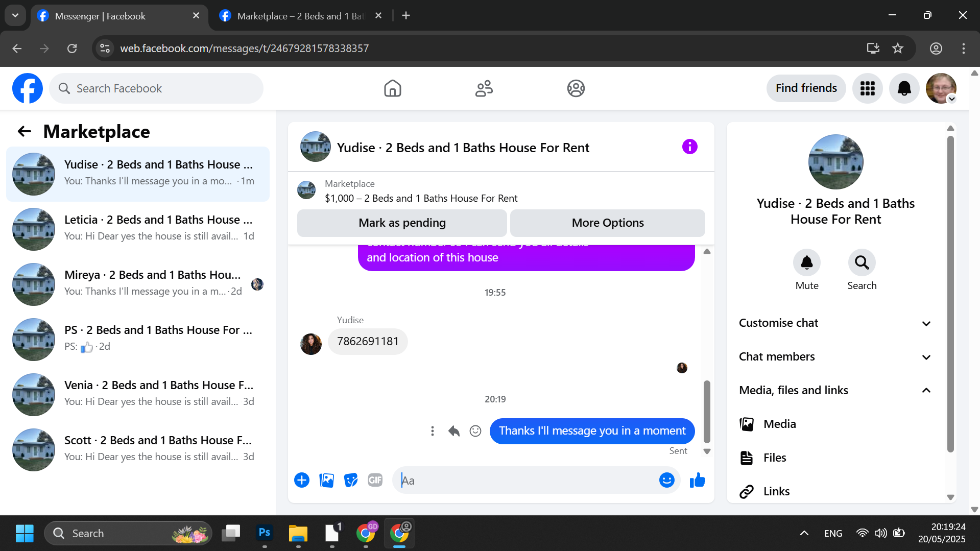Screen dimensions: 980x551
Task: Open the marketplace listing $1,000 link
Action: click(421, 198)
